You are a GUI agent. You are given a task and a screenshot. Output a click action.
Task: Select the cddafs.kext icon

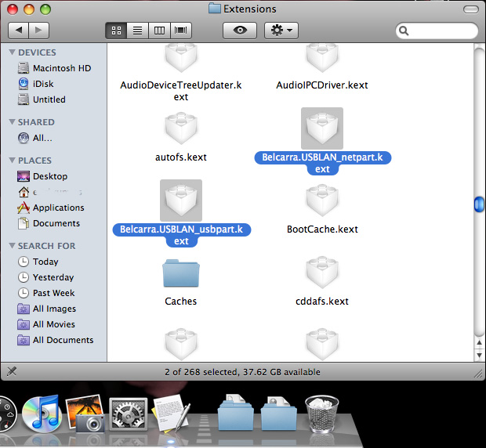(x=322, y=273)
